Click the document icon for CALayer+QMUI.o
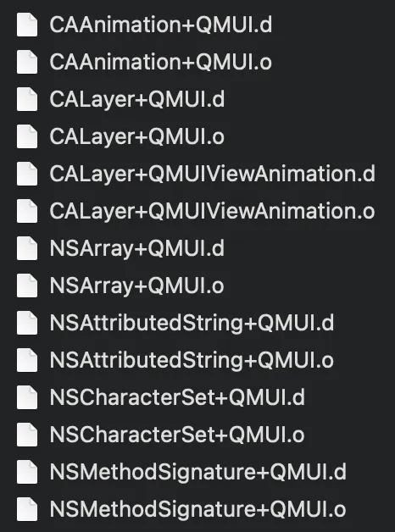This screenshot has height=532, width=395. [27, 136]
